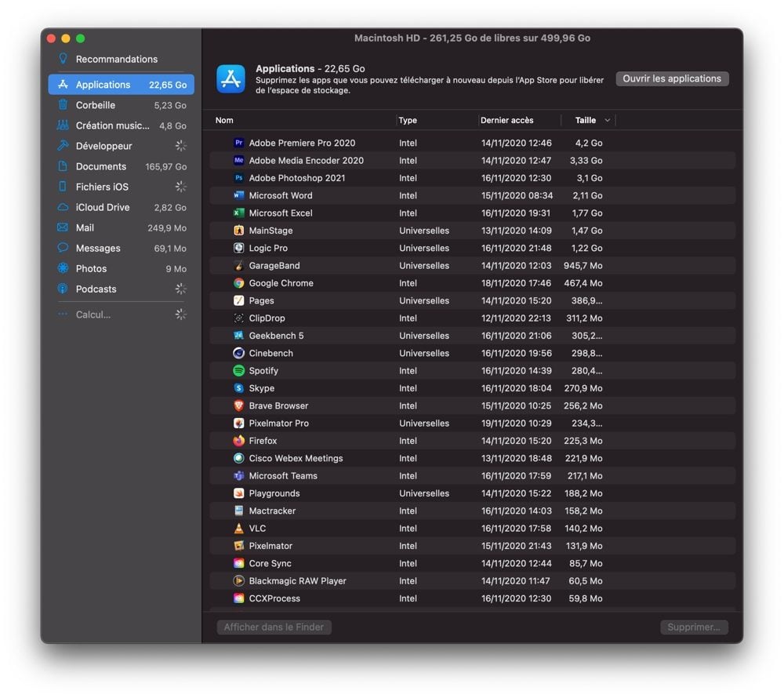Click the Adobe Media Encoder icon
Viewport: 784px width, 698px height.
238,161
